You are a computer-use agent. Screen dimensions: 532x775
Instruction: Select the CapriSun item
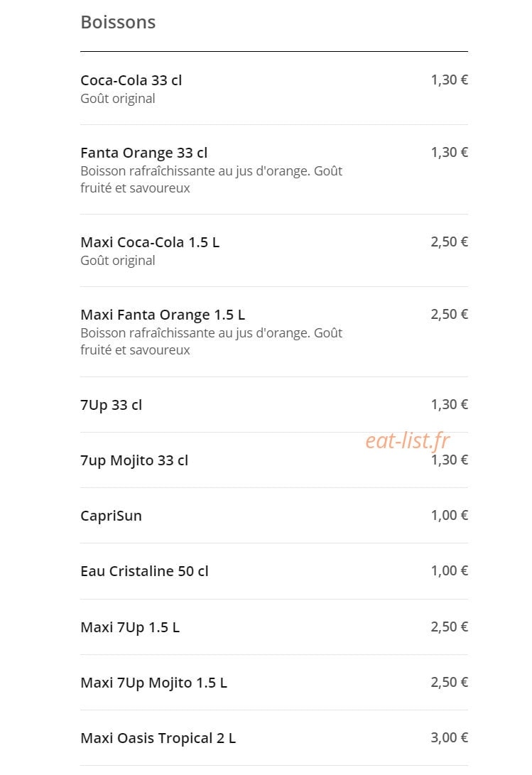click(x=274, y=516)
